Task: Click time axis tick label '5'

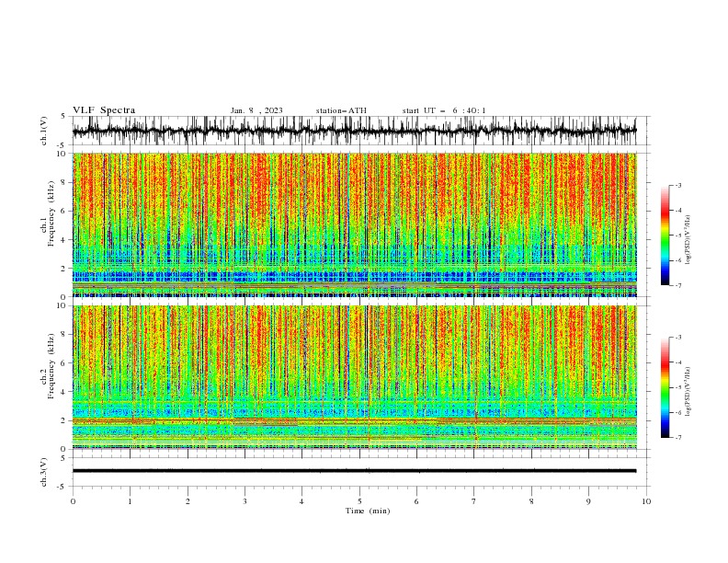Action: pos(359,501)
